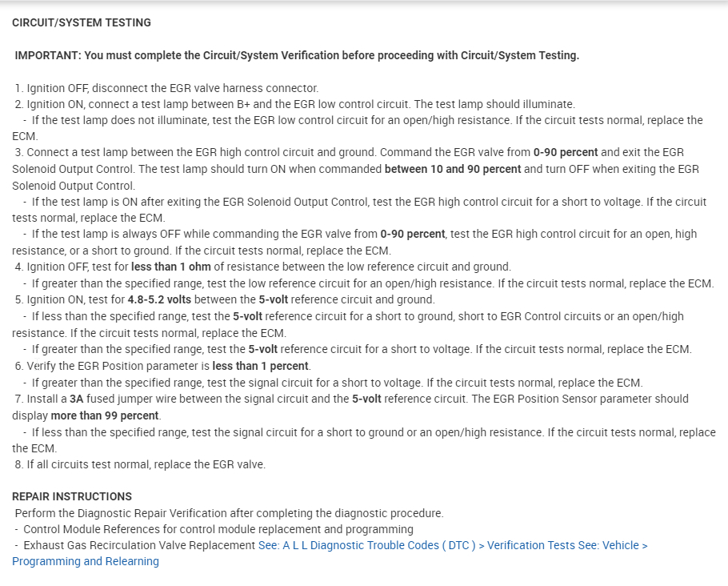Click the bold '3A' fuse rating text
Screen dimensions: 728x586
click(74, 399)
